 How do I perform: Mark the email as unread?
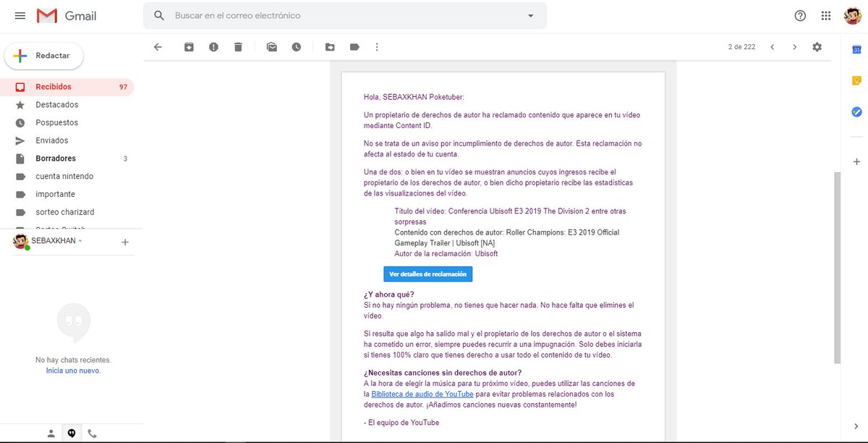click(x=272, y=47)
